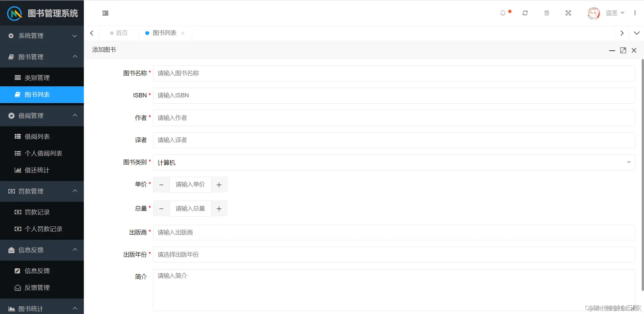This screenshot has height=314, width=644.
Task: Collapse the 罚款管理 menu
Action: [42, 191]
